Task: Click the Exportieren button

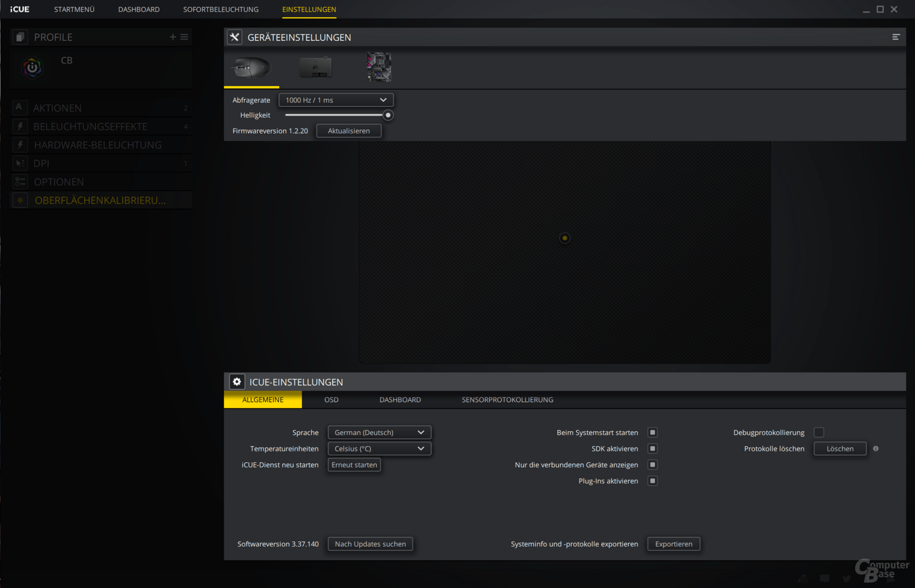Action: coord(674,544)
